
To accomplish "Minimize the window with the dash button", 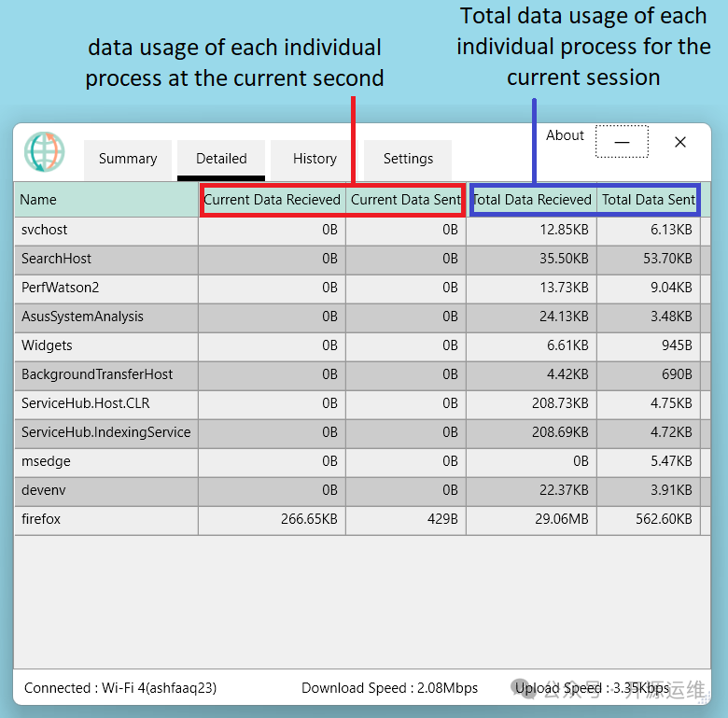I will click(622, 142).
